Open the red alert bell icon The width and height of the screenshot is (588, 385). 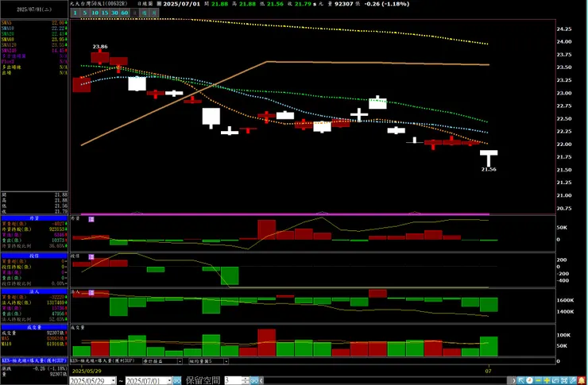(582, 380)
